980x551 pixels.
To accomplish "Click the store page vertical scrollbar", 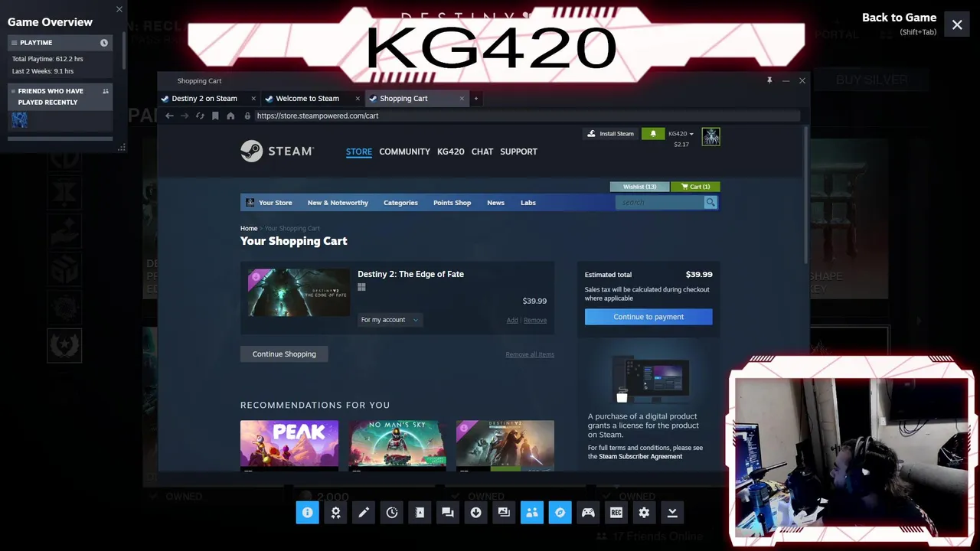I will pos(806,195).
